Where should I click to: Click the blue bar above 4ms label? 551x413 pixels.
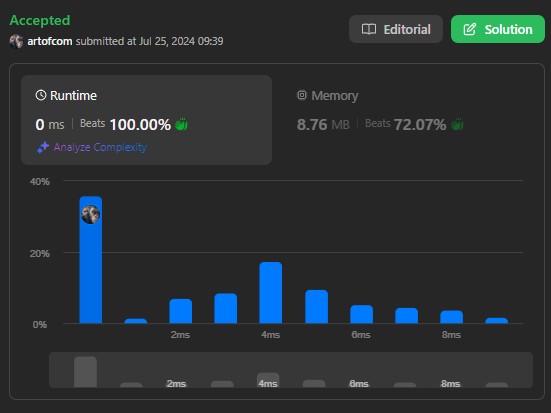(271, 292)
